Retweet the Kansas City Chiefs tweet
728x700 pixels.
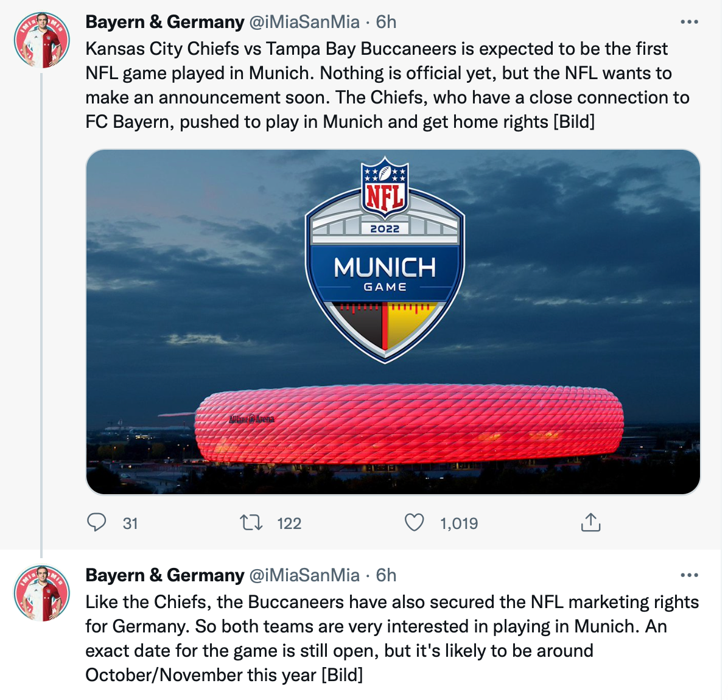[x=251, y=522]
